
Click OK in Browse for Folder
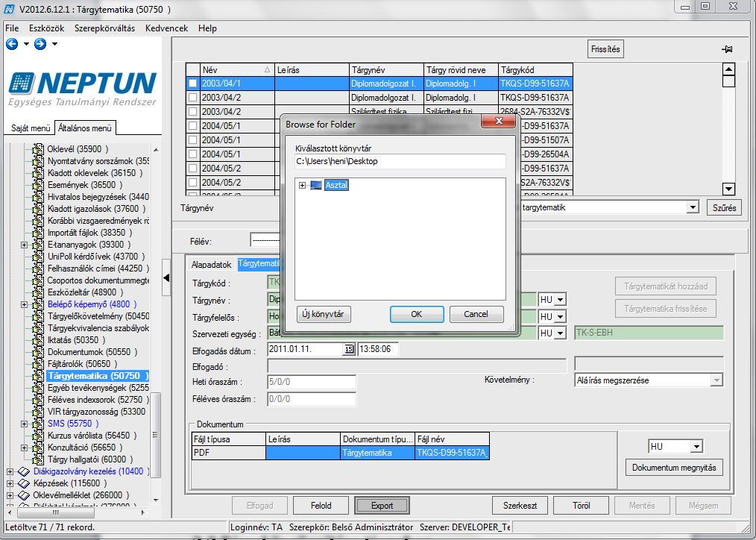click(417, 314)
